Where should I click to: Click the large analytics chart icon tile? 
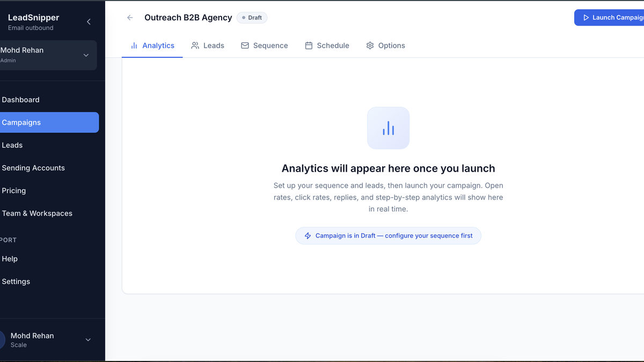tap(388, 128)
